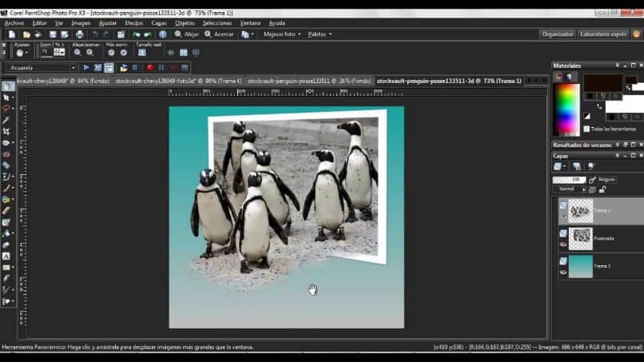Toggle the Todas las herramientas checkbox
Screen dimensions: 644x362
click(586, 129)
